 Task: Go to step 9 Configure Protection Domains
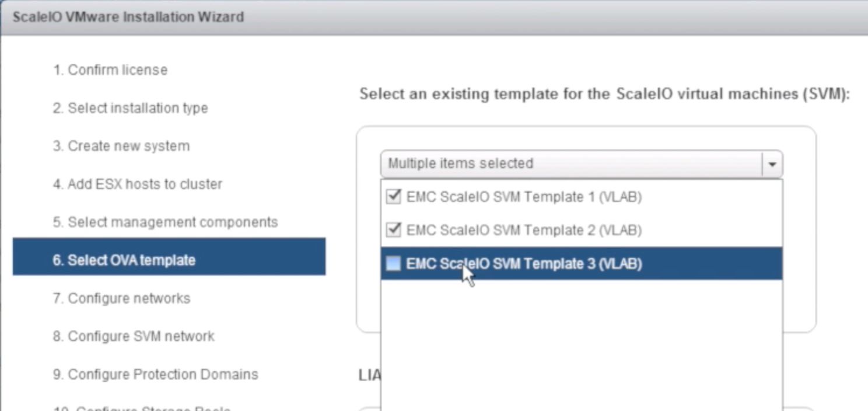[x=156, y=374]
